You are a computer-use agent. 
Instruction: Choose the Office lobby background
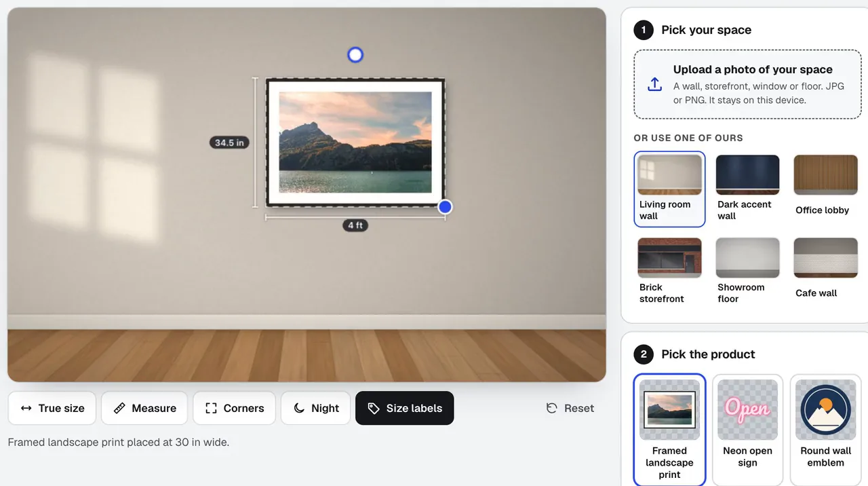point(826,189)
